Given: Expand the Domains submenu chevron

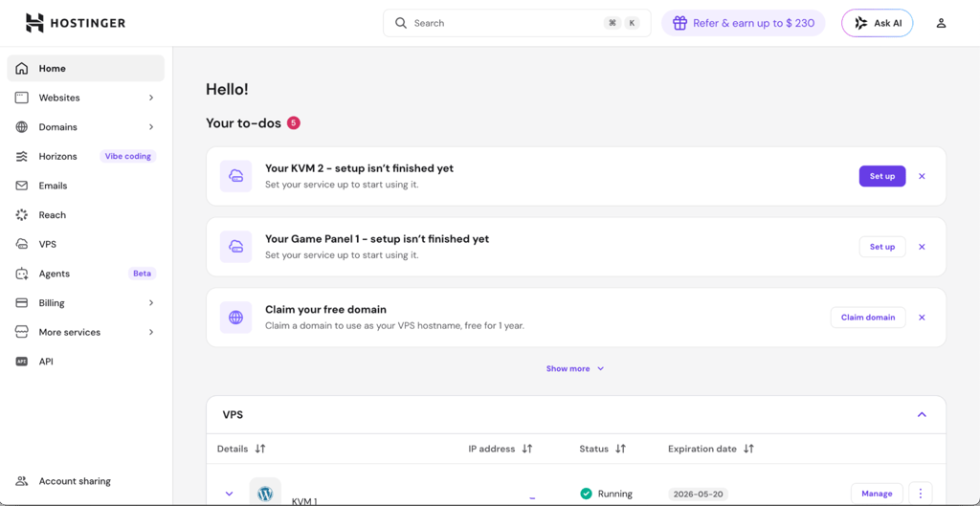Looking at the screenshot, I should 151,127.
